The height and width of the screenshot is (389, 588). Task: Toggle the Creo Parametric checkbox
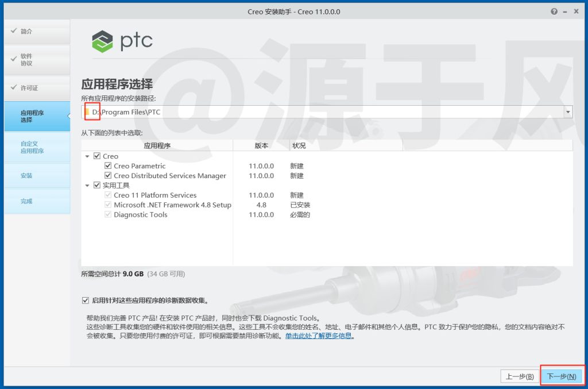108,165
